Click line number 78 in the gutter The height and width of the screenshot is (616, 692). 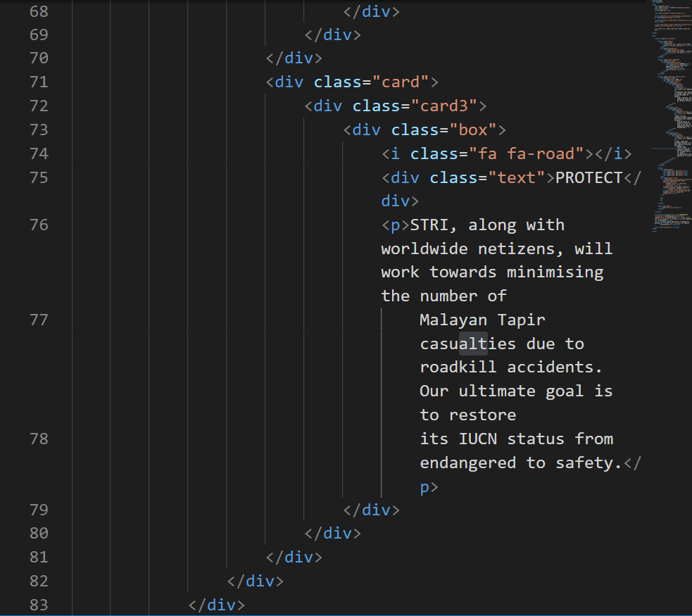(39, 439)
